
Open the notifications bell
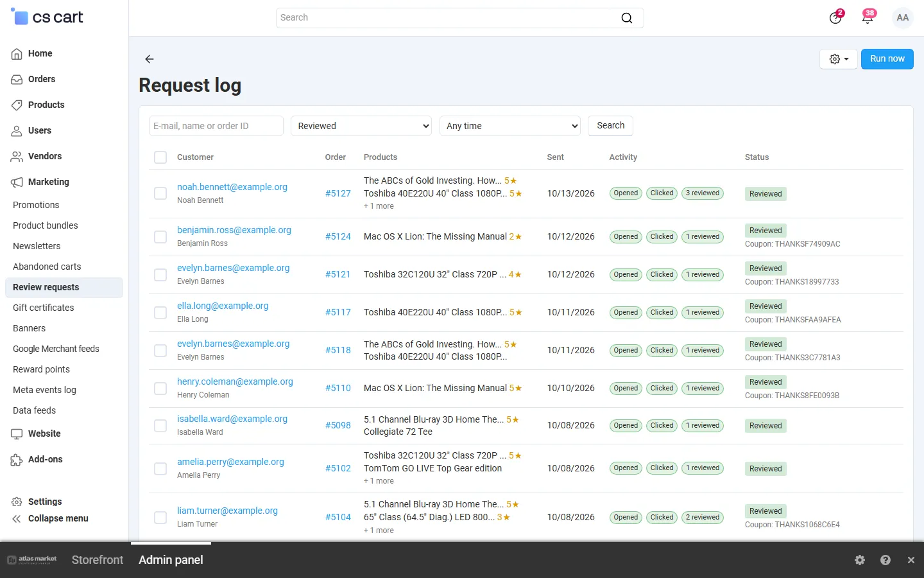click(868, 17)
